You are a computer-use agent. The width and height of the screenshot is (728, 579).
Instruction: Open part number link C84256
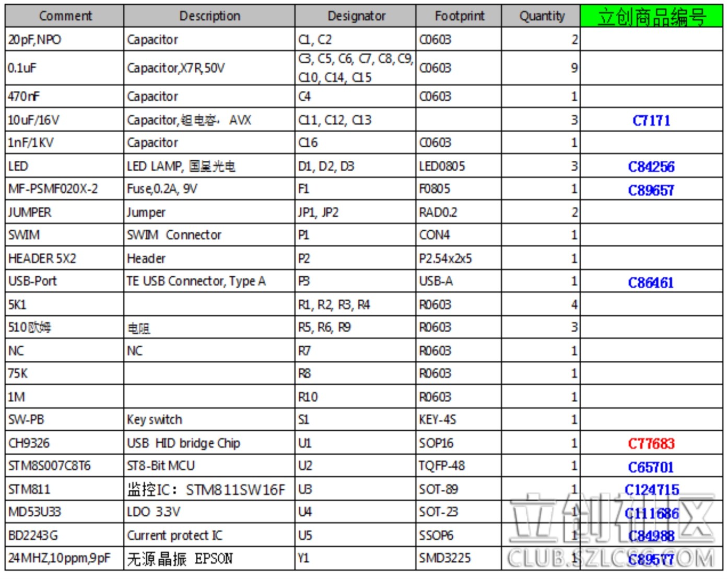(x=651, y=167)
